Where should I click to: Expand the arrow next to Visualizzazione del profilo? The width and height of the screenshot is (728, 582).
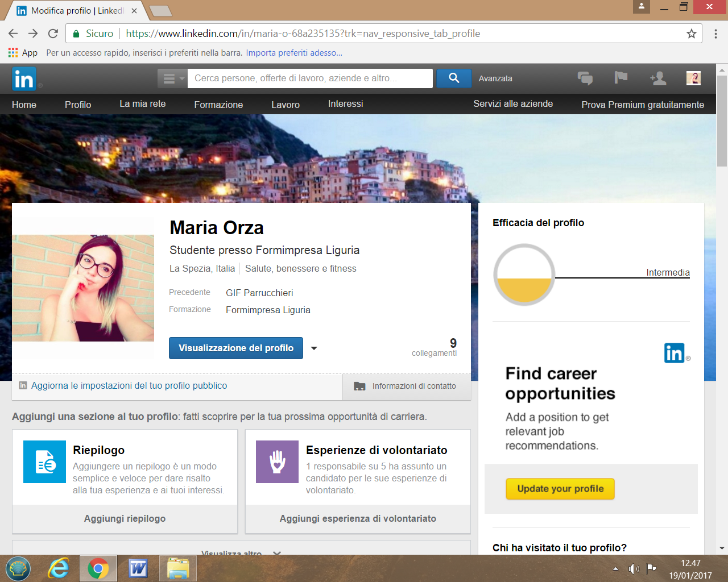pyautogui.click(x=314, y=348)
